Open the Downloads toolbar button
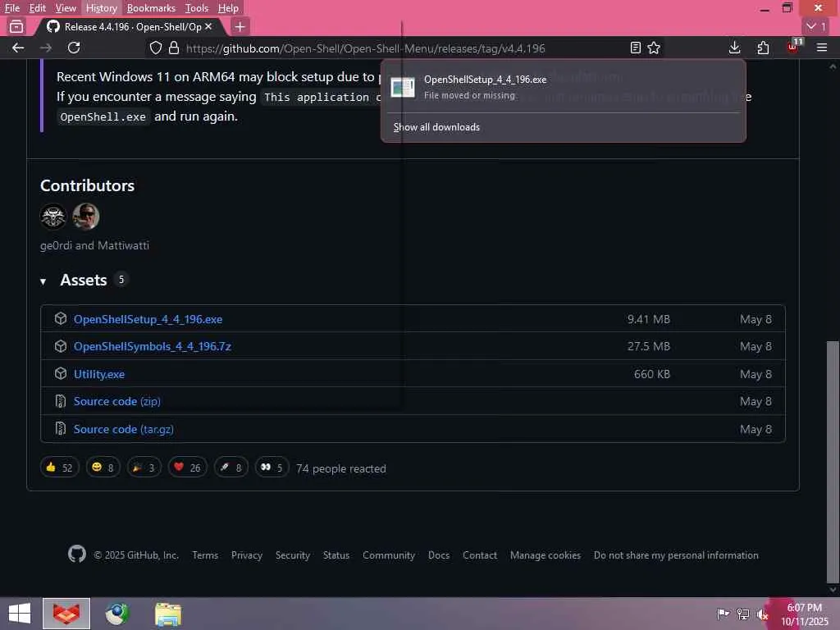 [734, 48]
